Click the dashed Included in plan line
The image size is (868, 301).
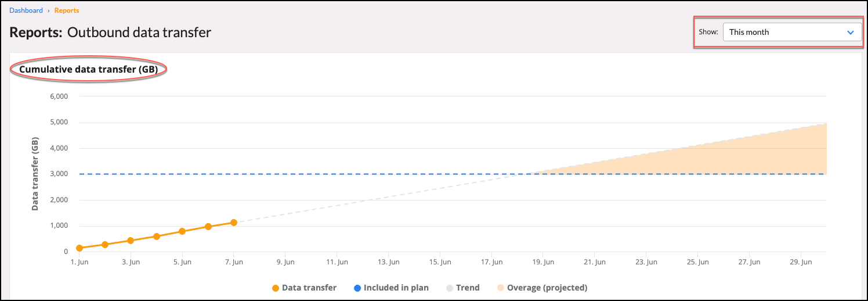[290, 174]
